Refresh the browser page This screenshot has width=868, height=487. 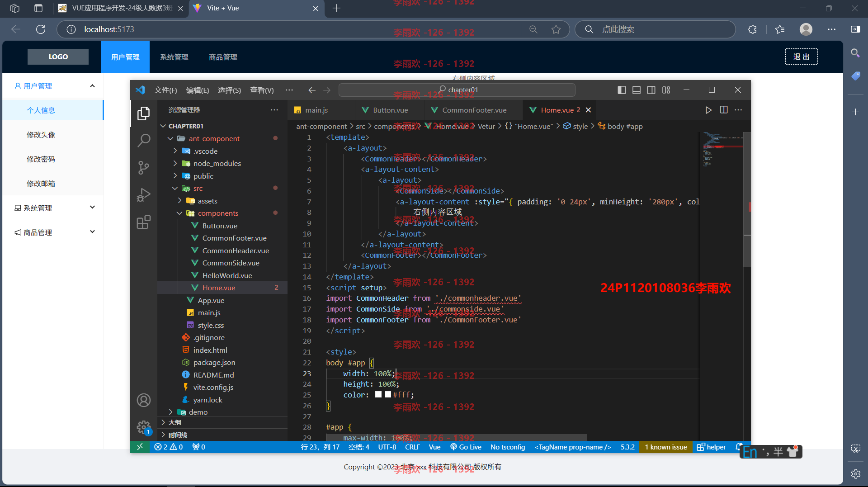[41, 29]
